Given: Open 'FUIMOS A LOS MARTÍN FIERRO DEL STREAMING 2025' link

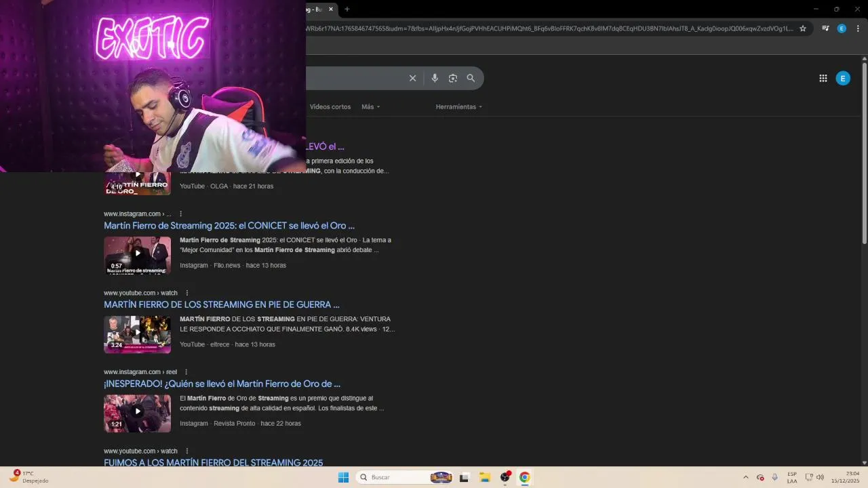Looking at the screenshot, I should click(x=213, y=463).
